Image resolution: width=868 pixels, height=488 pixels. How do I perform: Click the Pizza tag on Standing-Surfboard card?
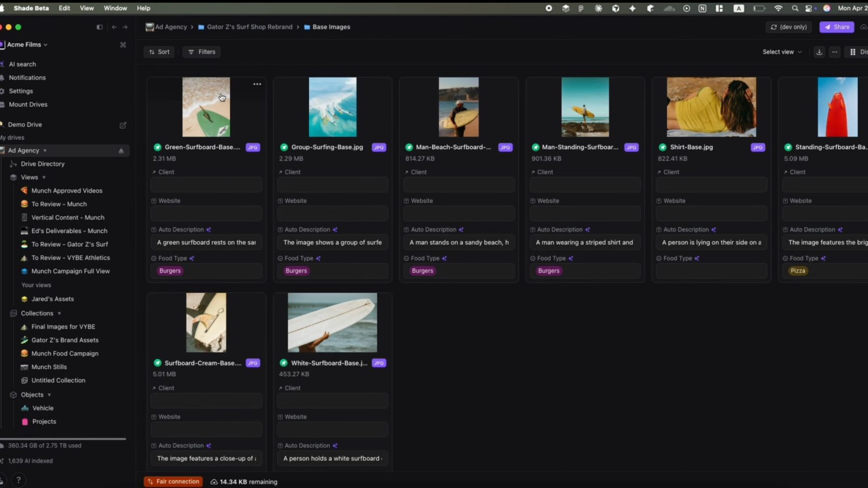[797, 271]
